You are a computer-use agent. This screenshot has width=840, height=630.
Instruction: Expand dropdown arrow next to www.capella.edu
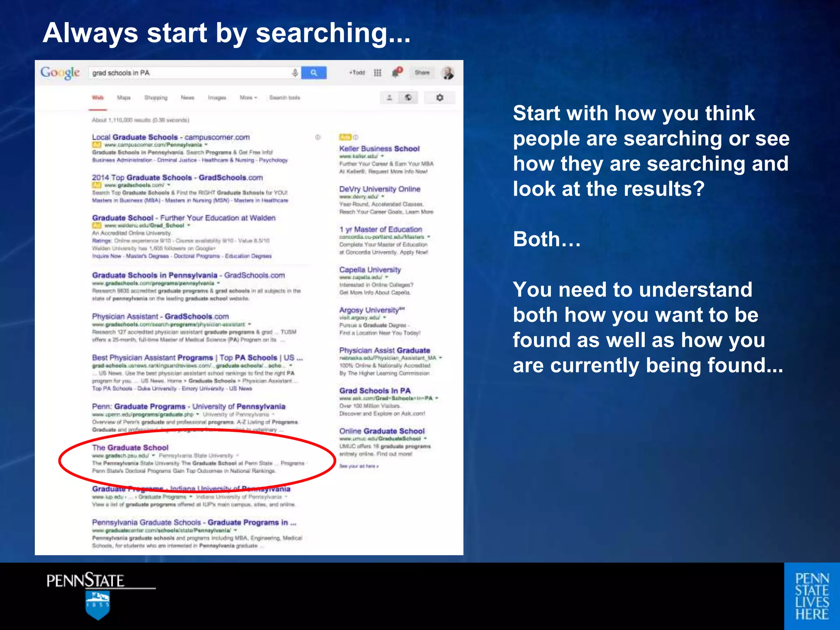tap(386, 277)
